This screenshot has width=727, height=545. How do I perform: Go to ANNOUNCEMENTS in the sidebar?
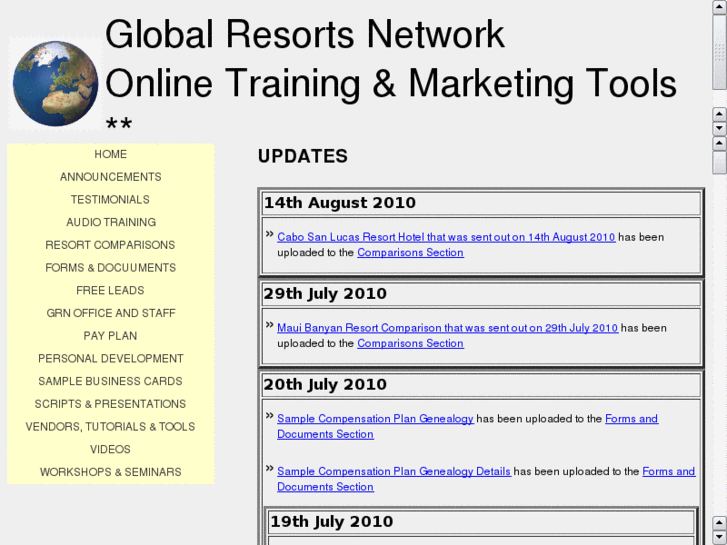(x=110, y=177)
